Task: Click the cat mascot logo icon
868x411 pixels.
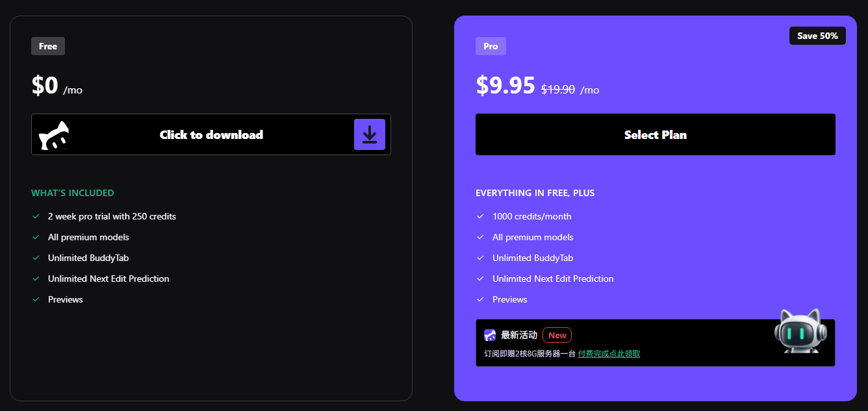Action: pyautogui.click(x=54, y=136)
